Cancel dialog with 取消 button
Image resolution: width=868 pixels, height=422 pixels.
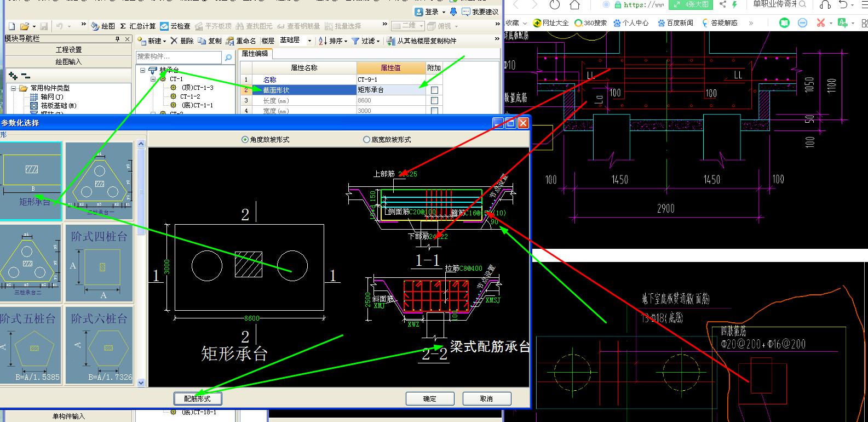[x=486, y=398]
